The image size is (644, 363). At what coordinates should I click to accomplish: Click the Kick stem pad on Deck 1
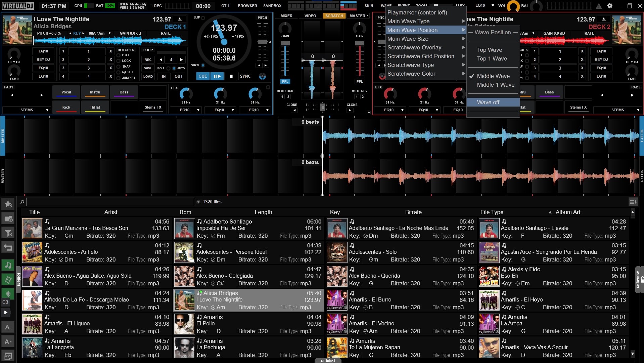(x=66, y=107)
